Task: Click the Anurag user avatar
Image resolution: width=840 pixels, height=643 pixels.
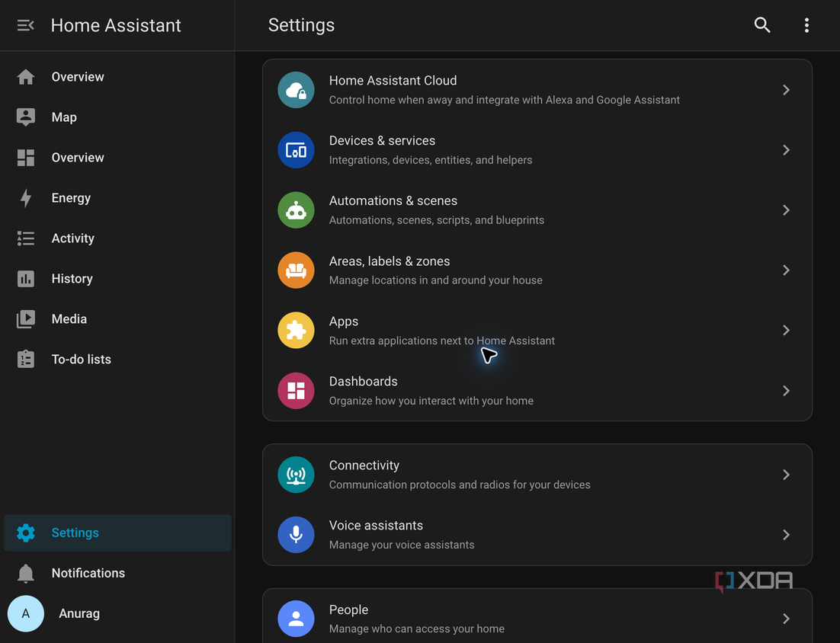Action: pyautogui.click(x=26, y=613)
